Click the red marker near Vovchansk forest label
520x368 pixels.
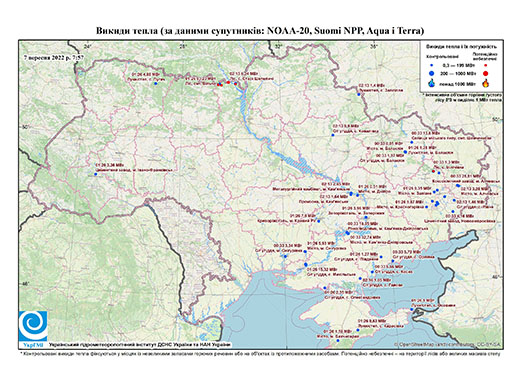coord(433,171)
